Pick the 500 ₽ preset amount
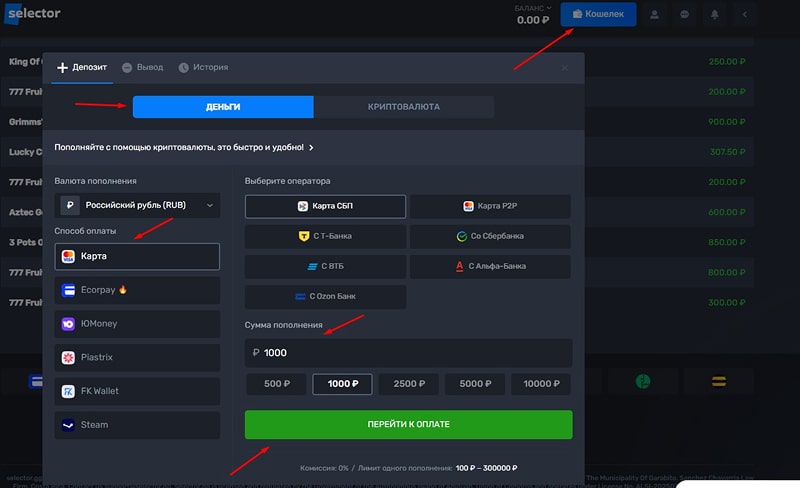800x488 pixels. tap(277, 384)
